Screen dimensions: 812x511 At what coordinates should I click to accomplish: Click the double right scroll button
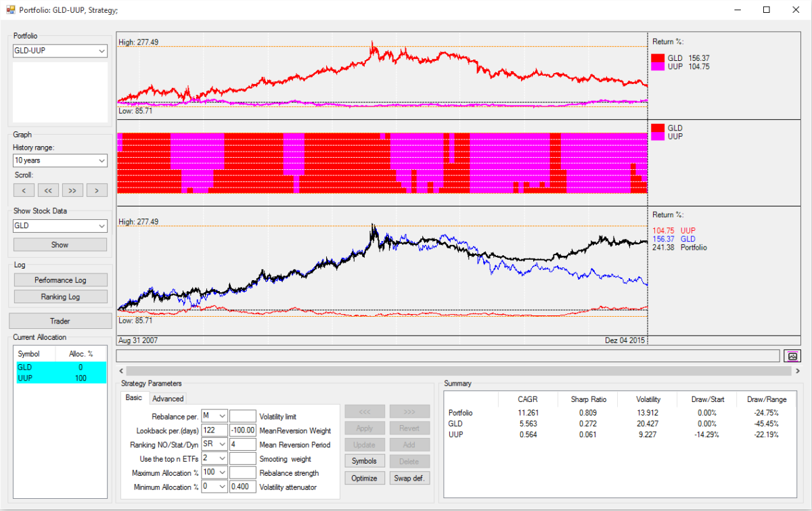(x=72, y=190)
